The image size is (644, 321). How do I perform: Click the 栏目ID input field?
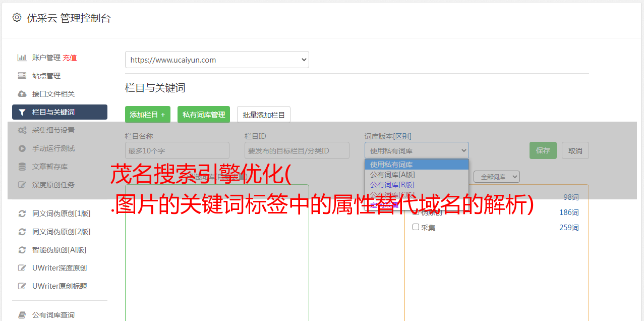[x=297, y=150]
